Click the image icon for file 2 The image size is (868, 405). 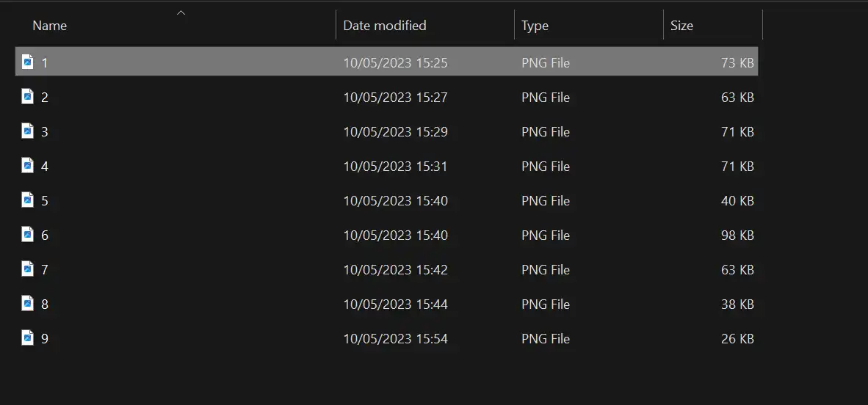coord(28,96)
